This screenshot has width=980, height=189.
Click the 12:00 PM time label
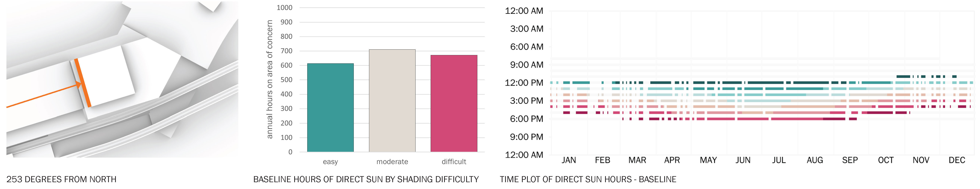(524, 83)
